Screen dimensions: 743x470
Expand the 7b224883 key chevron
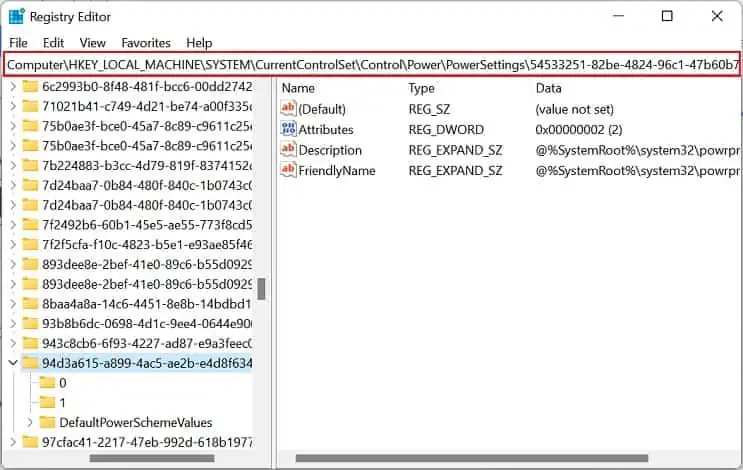click(13, 166)
